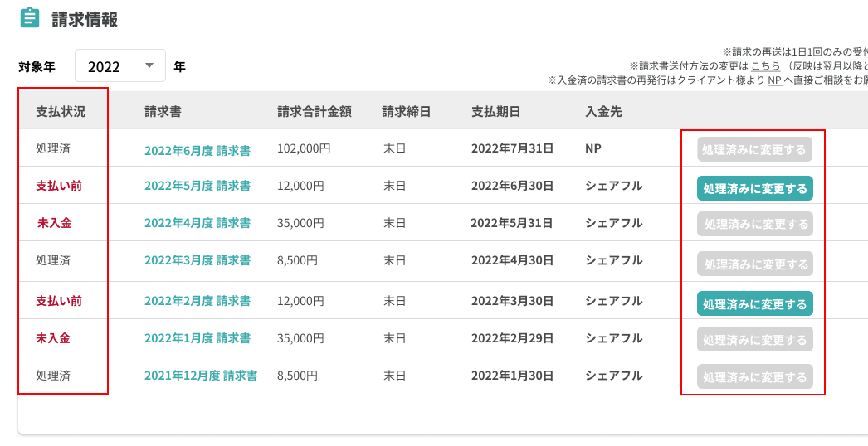868x446 pixels.
Task: Click the greyed 処理済みに変更する button for June 2022
Action: 754,150
